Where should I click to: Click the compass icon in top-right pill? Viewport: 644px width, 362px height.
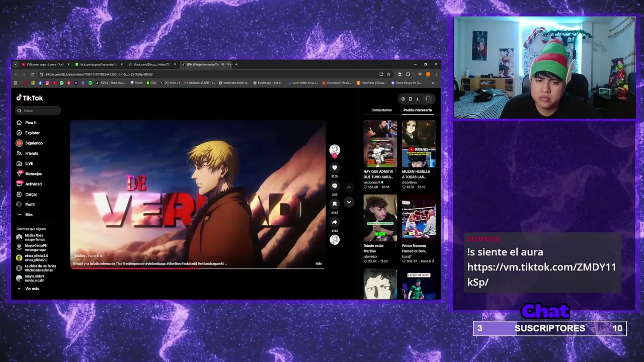pyautogui.click(x=403, y=99)
